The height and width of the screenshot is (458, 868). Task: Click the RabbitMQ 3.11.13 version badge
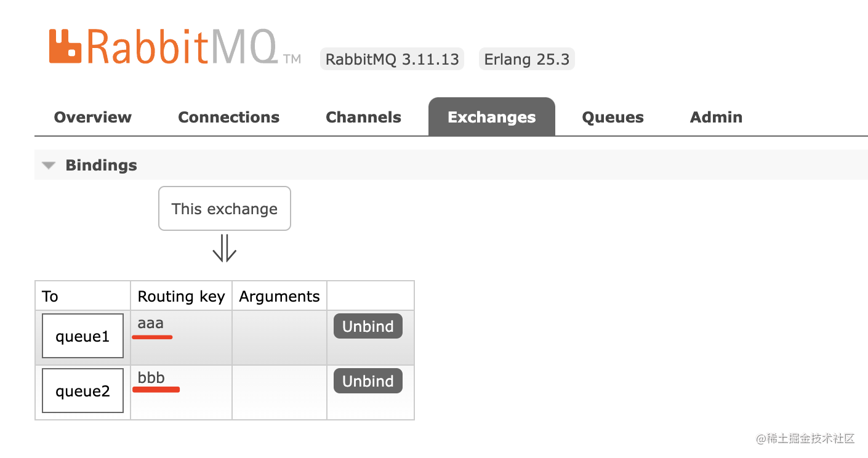(392, 60)
